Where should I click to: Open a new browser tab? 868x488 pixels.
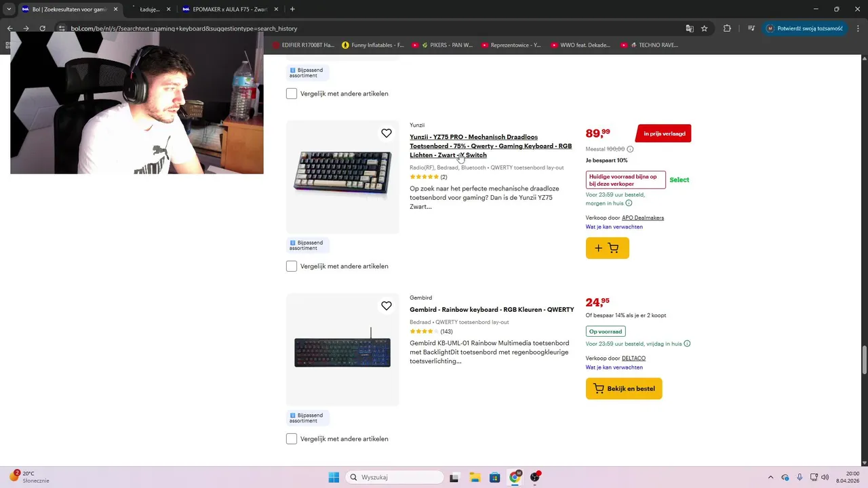(292, 9)
